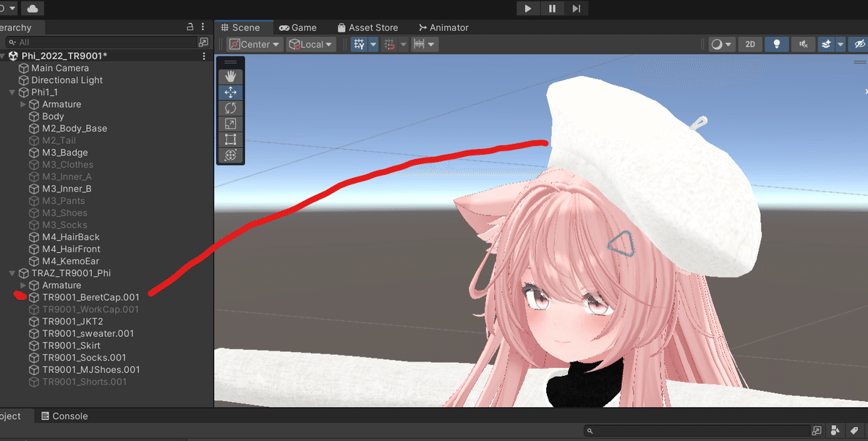Lock the Hierarchy panel with the padlock icon
Image resolution: width=868 pixels, height=441 pixels.
(x=190, y=27)
